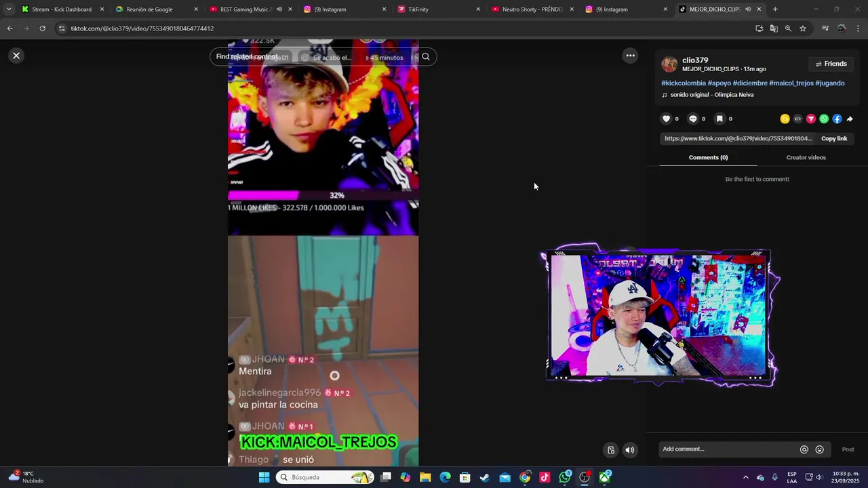Share video to WhatsApp

coord(824,119)
